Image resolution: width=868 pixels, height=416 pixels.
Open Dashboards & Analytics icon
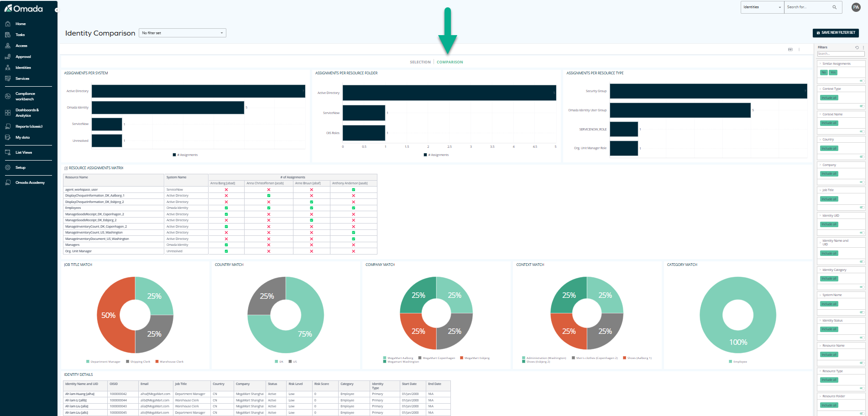8,113
